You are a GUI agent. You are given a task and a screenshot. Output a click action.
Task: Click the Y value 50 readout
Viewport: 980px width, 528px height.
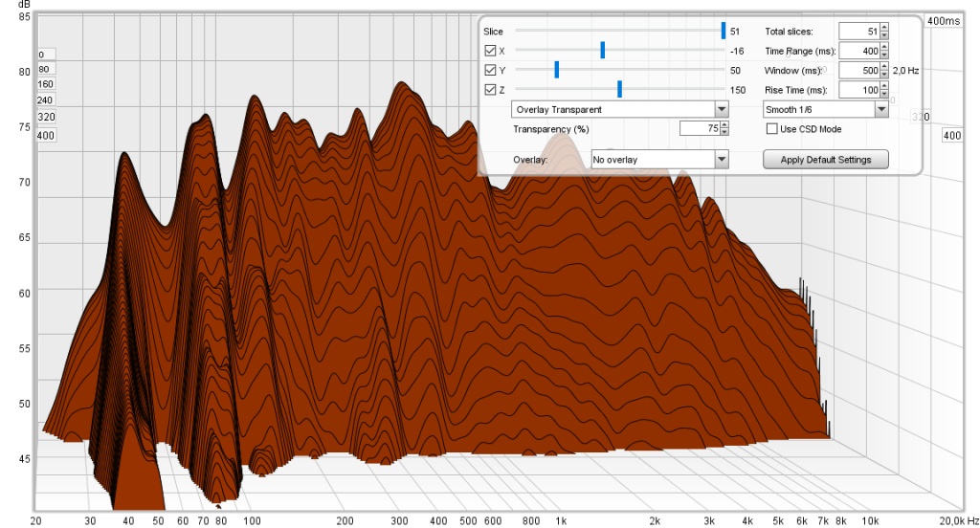(735, 71)
